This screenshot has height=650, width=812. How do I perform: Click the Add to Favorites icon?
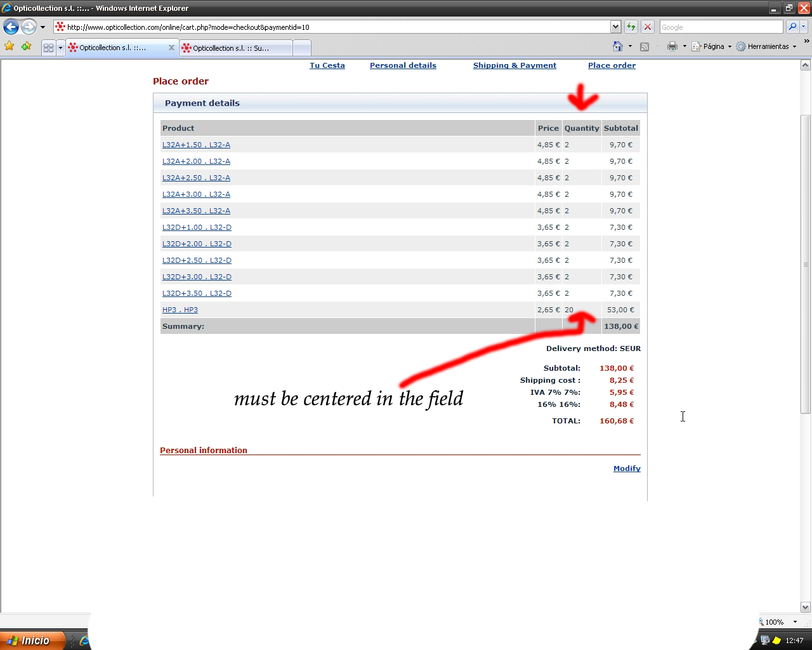point(26,46)
